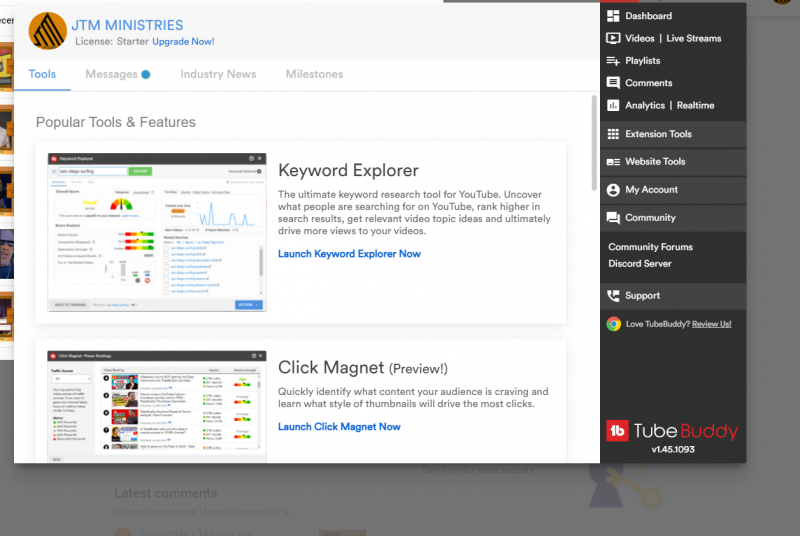Launch Keyword Explorer Now

click(x=349, y=254)
